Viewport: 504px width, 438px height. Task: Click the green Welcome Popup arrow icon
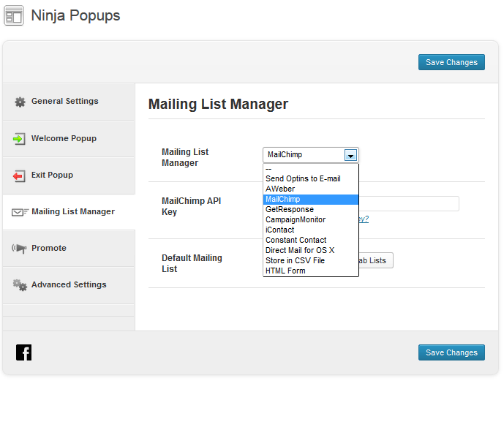[x=19, y=139]
